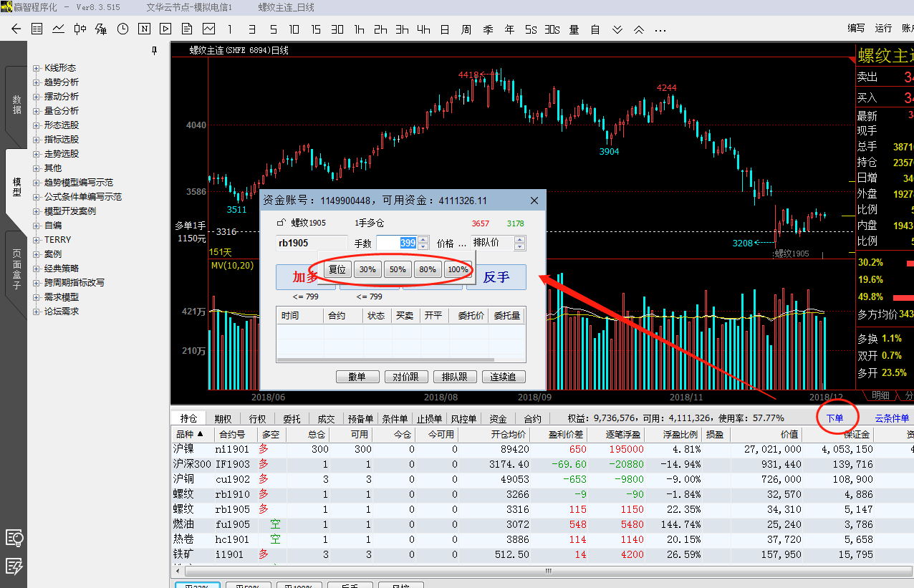
Task: Click the 反手 reverse button in dialog
Action: click(x=496, y=277)
